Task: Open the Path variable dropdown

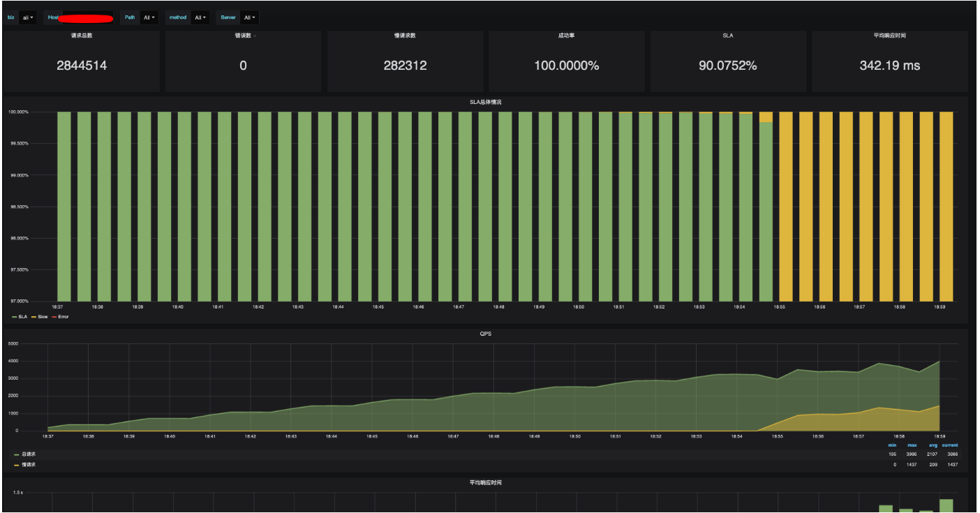Action: click(x=149, y=17)
